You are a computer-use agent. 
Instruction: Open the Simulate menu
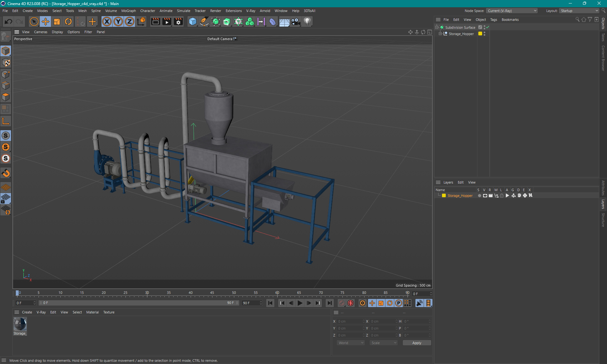pyautogui.click(x=183, y=11)
